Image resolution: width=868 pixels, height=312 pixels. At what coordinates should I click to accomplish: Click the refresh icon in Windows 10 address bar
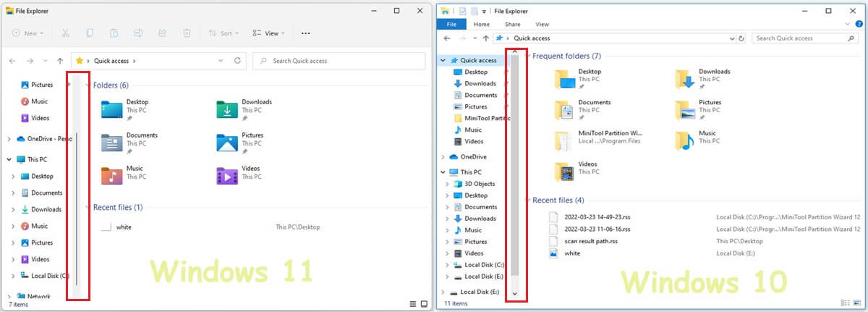click(x=740, y=38)
